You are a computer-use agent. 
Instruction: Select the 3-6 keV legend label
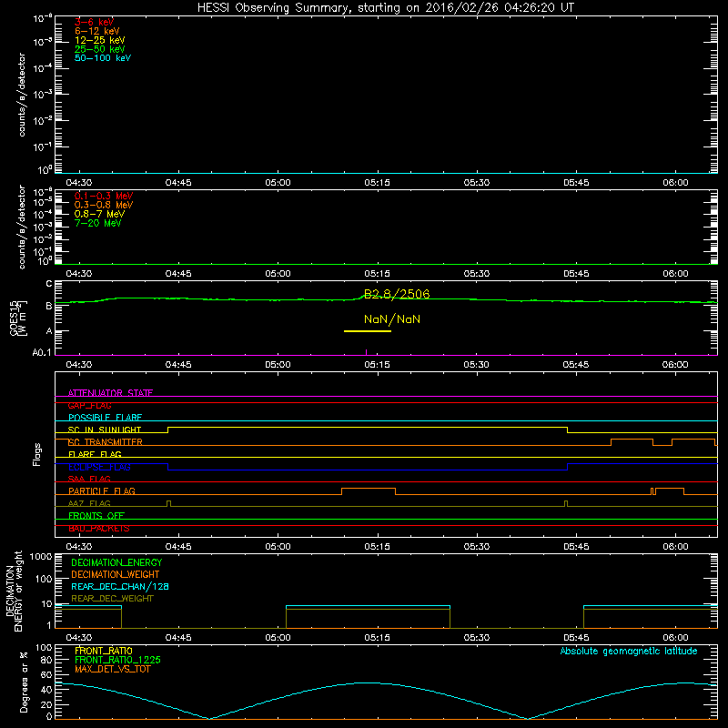click(94, 22)
